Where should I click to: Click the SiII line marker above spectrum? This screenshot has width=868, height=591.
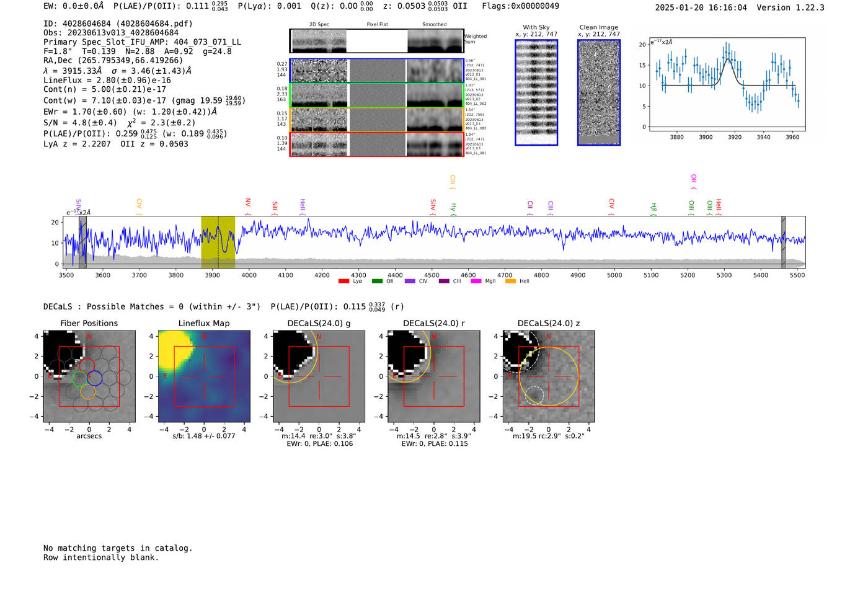(x=275, y=208)
